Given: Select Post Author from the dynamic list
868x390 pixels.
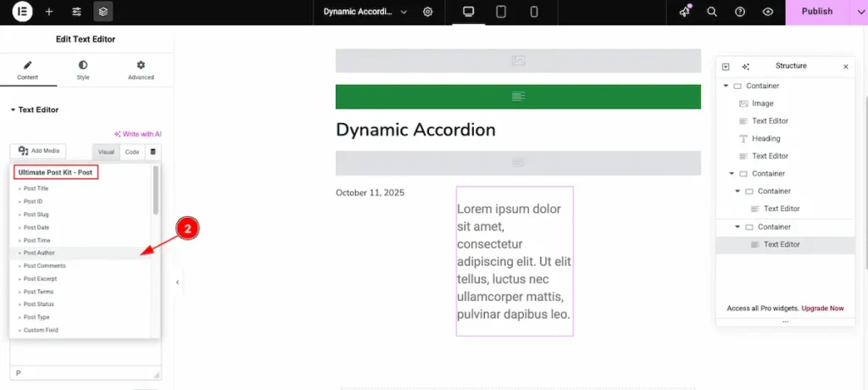Looking at the screenshot, I should [x=39, y=253].
